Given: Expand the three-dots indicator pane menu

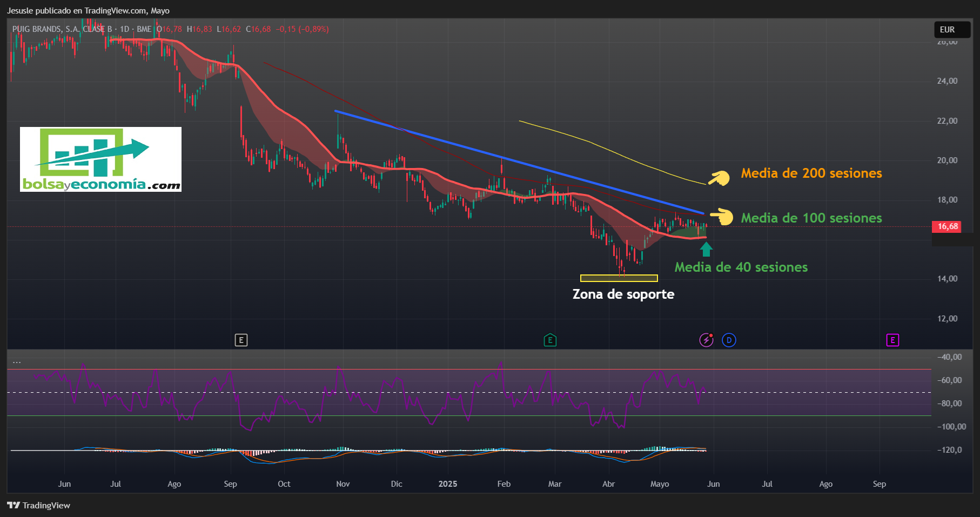Looking at the screenshot, I should [17, 361].
